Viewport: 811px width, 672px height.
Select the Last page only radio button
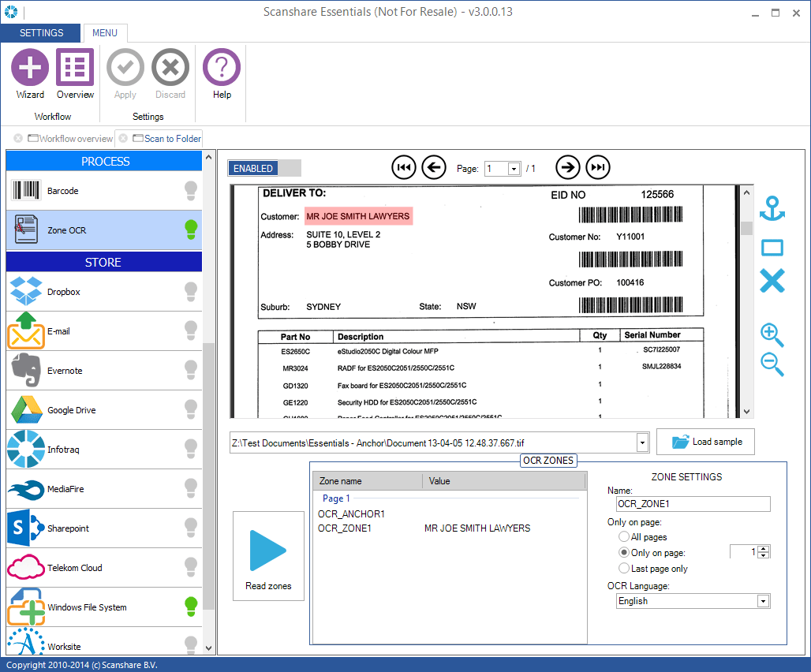pos(624,568)
